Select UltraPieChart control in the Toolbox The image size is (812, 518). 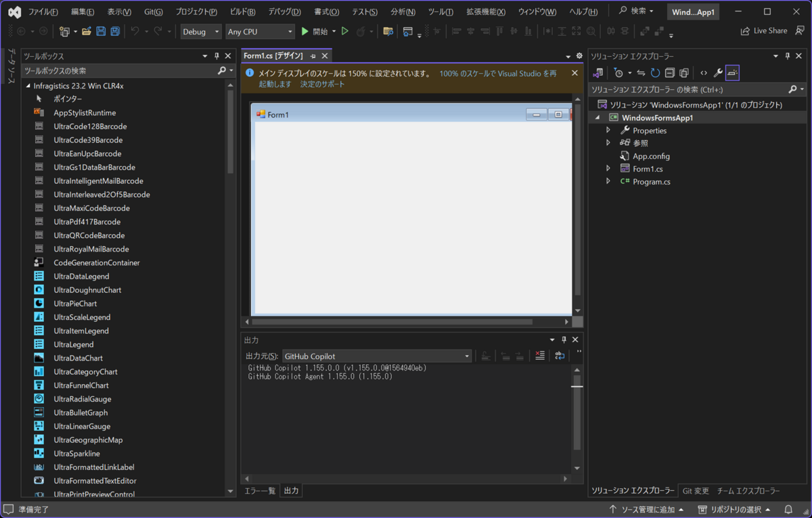tap(75, 304)
